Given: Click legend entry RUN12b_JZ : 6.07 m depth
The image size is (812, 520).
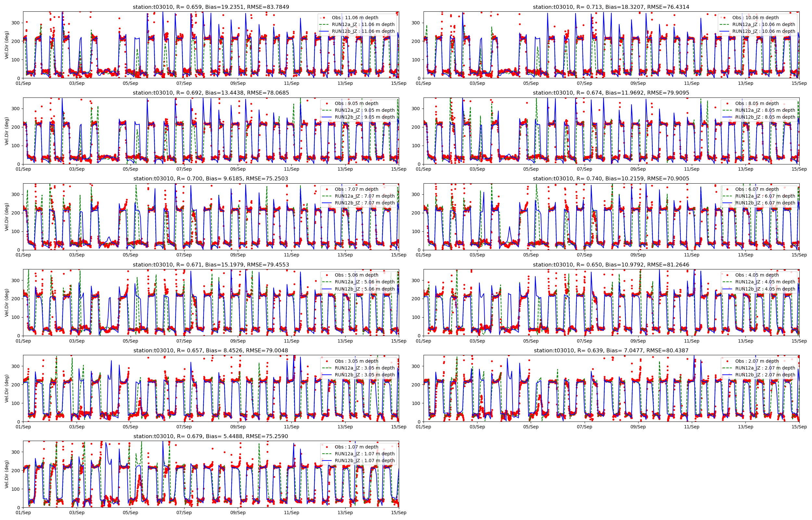Looking at the screenshot, I should pyautogui.click(x=765, y=203).
